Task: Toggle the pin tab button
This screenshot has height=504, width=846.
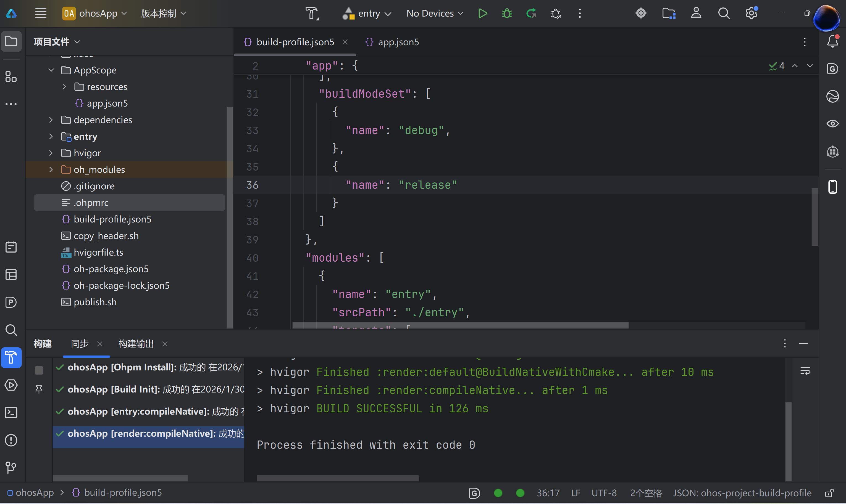Action: click(x=39, y=389)
